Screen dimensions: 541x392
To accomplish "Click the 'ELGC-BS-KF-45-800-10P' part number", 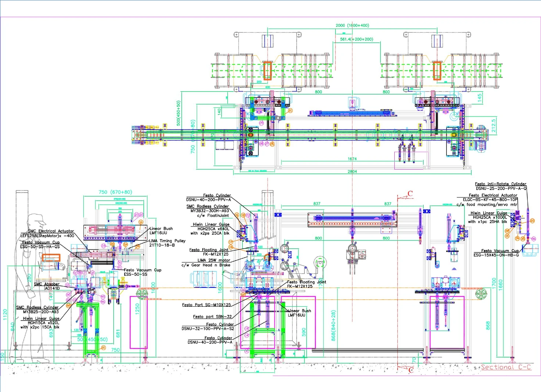I will (x=490, y=200).
